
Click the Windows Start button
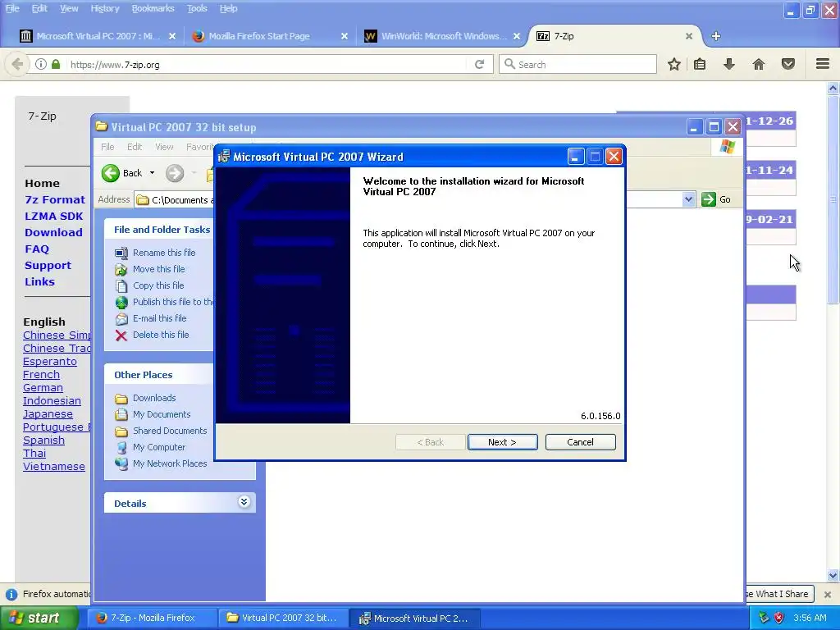[39, 619]
